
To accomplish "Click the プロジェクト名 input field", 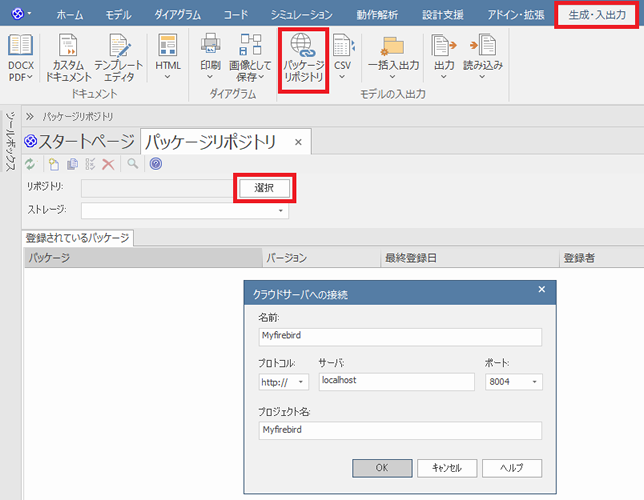I will [400, 431].
